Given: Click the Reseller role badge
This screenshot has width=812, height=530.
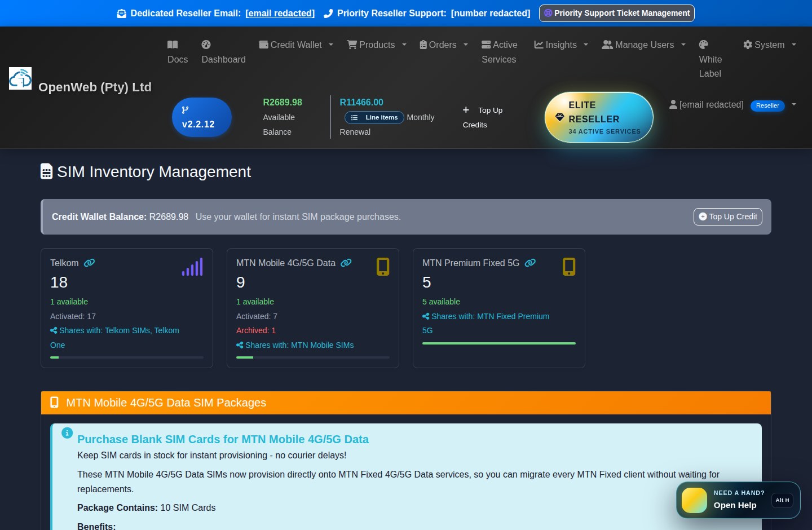Looking at the screenshot, I should [767, 105].
